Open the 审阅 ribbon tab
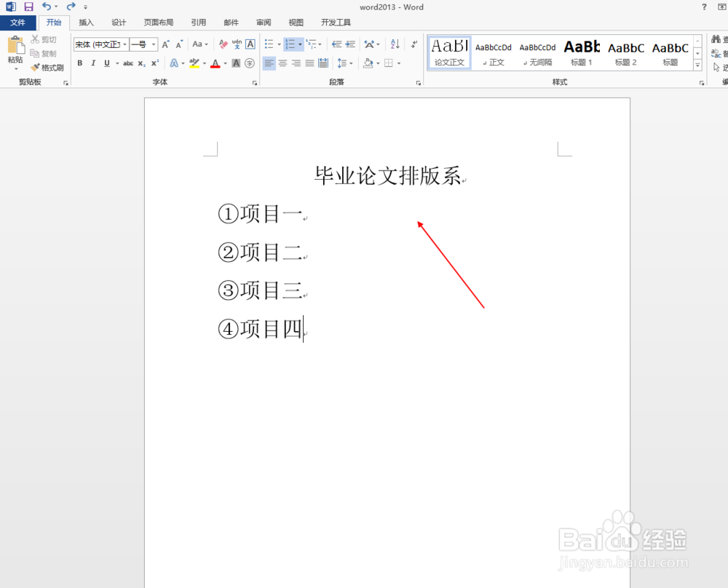728x588 pixels. (263, 23)
